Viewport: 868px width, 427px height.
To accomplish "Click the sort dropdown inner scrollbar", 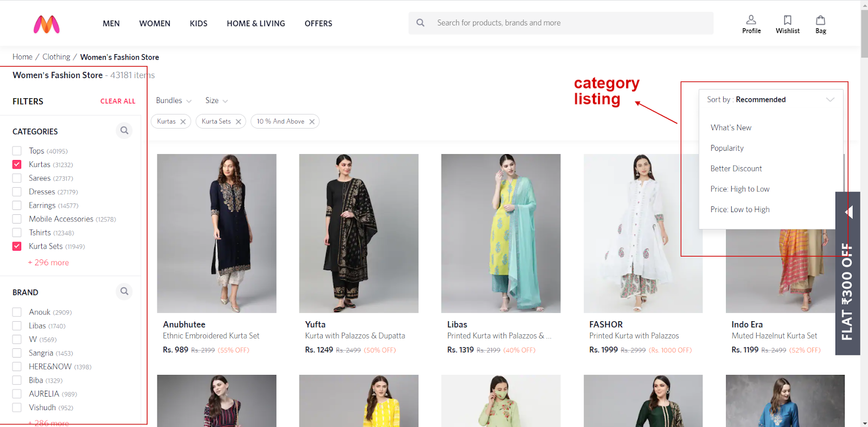I will (x=844, y=174).
